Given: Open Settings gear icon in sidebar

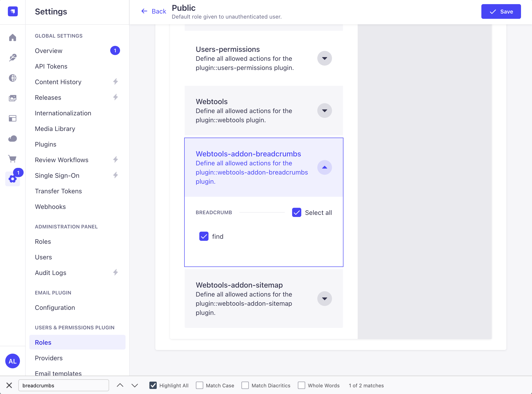Looking at the screenshot, I should (x=13, y=179).
